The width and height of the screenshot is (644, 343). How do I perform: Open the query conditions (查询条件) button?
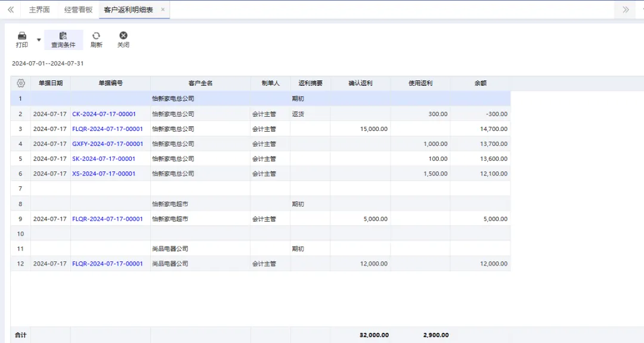63,39
